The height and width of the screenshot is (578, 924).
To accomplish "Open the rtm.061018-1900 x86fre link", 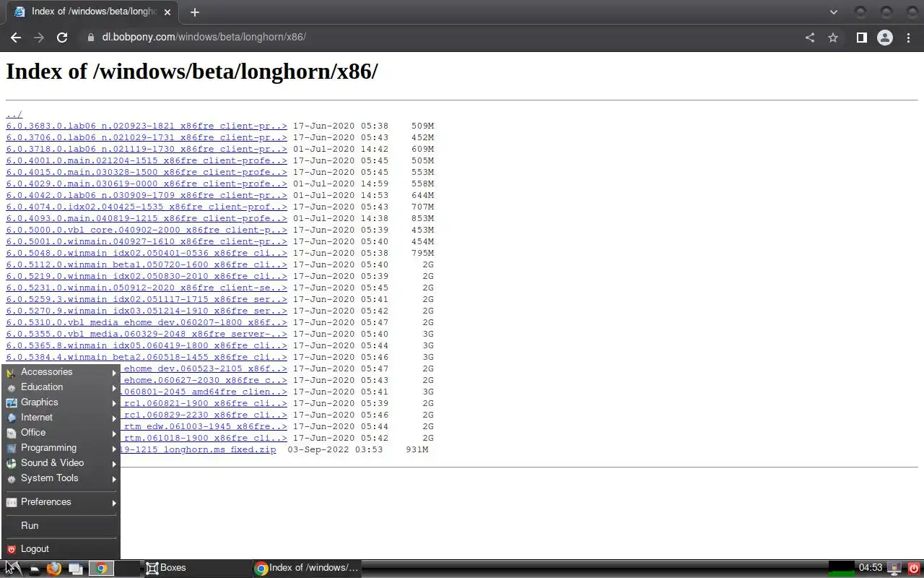I will click(x=204, y=438).
